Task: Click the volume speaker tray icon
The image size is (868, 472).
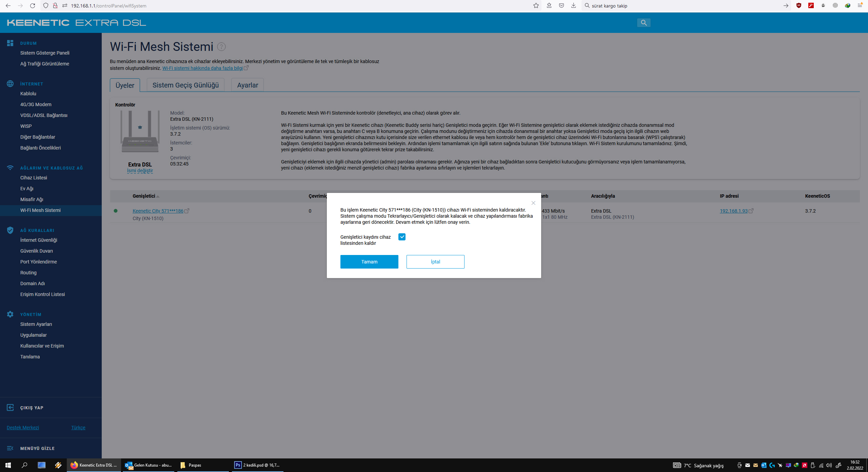Action: pyautogui.click(x=829, y=465)
